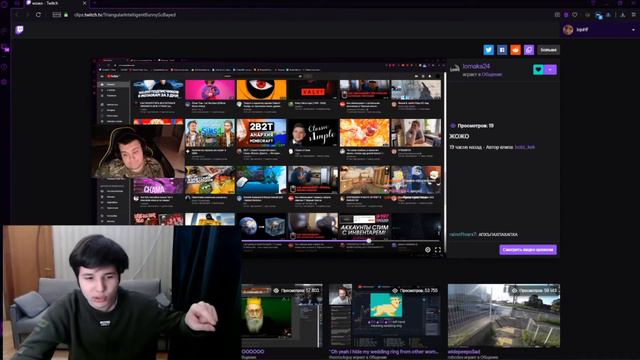This screenshot has height=360, width=640.
Task: Open clip player settings gear
Action: [x=427, y=250]
